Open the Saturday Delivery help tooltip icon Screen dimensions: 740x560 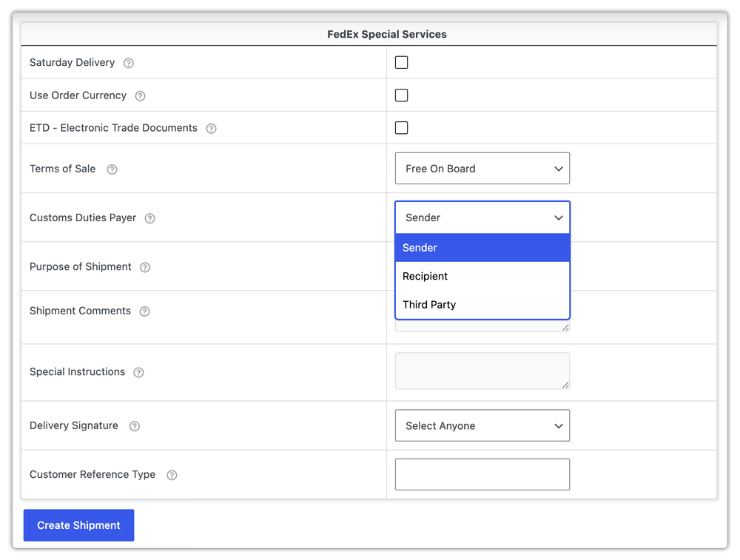128,63
